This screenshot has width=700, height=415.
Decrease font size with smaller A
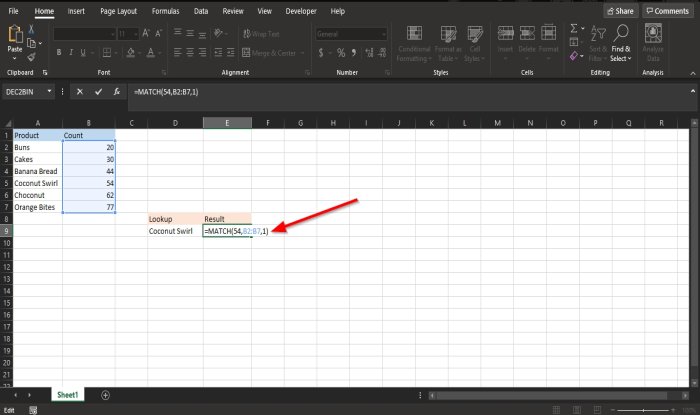(158, 33)
